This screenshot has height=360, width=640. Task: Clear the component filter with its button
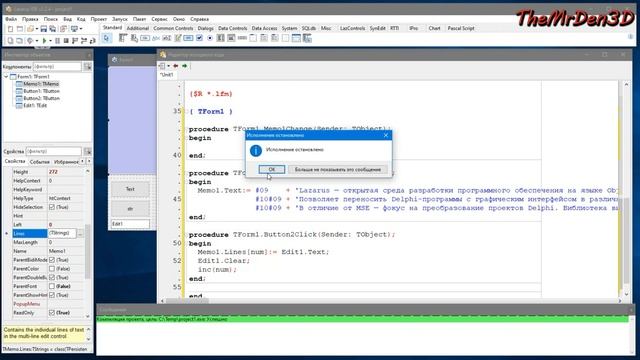[x=87, y=67]
